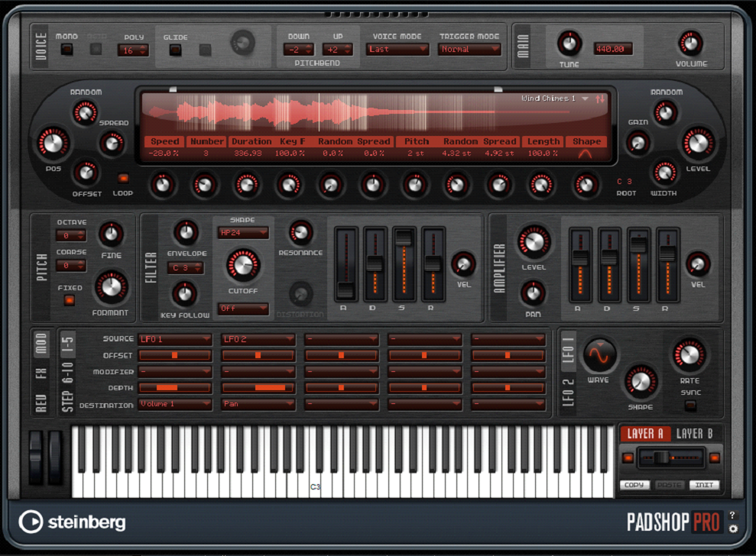The width and height of the screenshot is (756, 556).
Task: Open the LFO 1 modulation source dropdown
Action: point(175,339)
